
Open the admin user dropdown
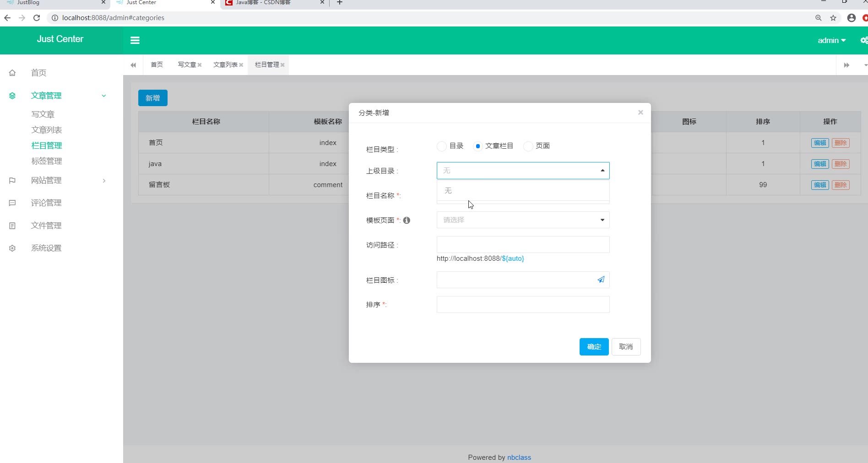coord(831,40)
